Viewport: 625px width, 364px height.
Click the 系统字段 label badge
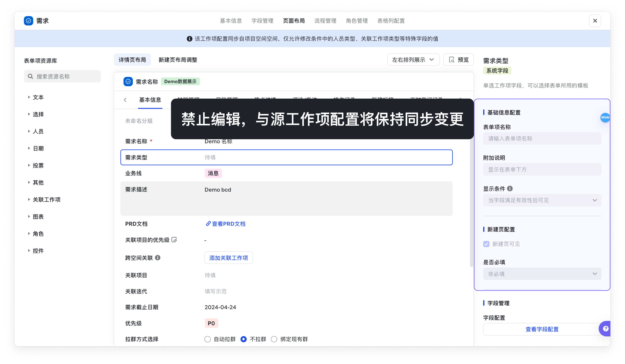497,71
